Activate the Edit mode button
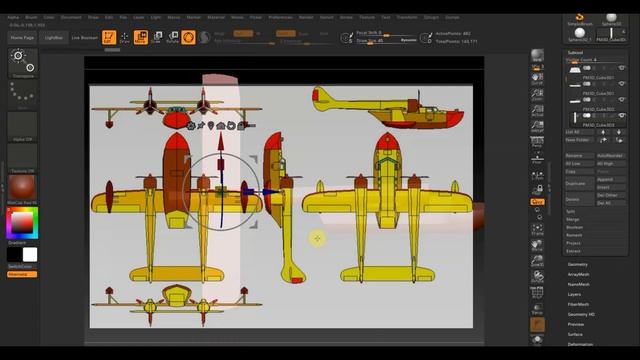640x360 pixels. (109, 37)
